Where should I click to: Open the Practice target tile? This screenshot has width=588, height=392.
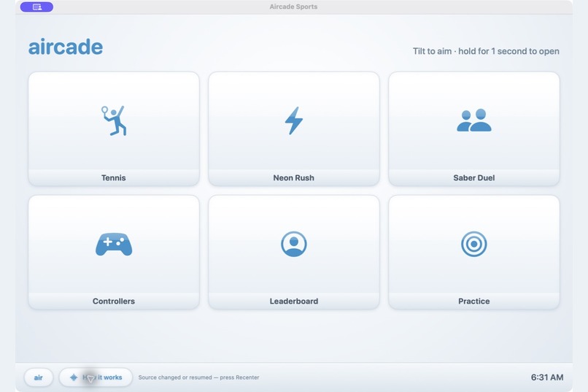tap(474, 252)
